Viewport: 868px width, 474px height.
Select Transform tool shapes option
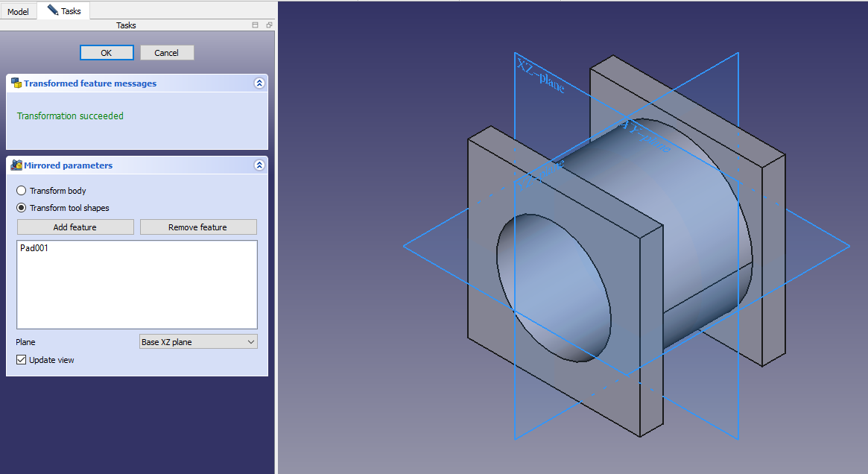[22, 208]
